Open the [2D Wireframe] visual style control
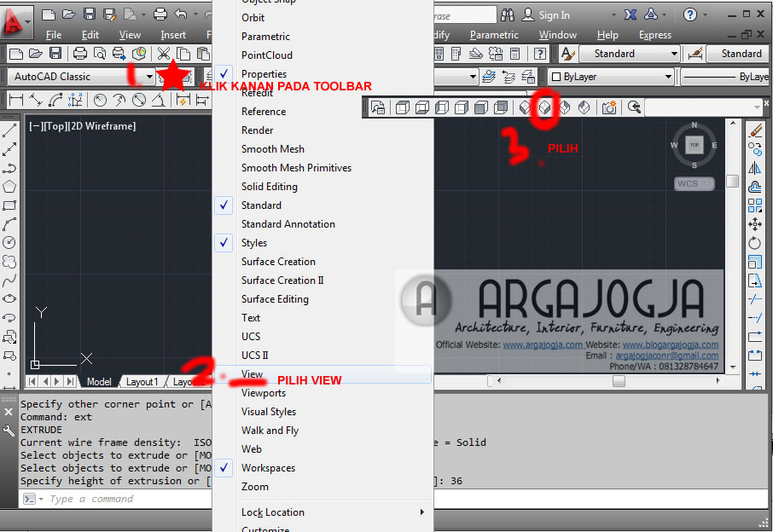 (x=101, y=126)
